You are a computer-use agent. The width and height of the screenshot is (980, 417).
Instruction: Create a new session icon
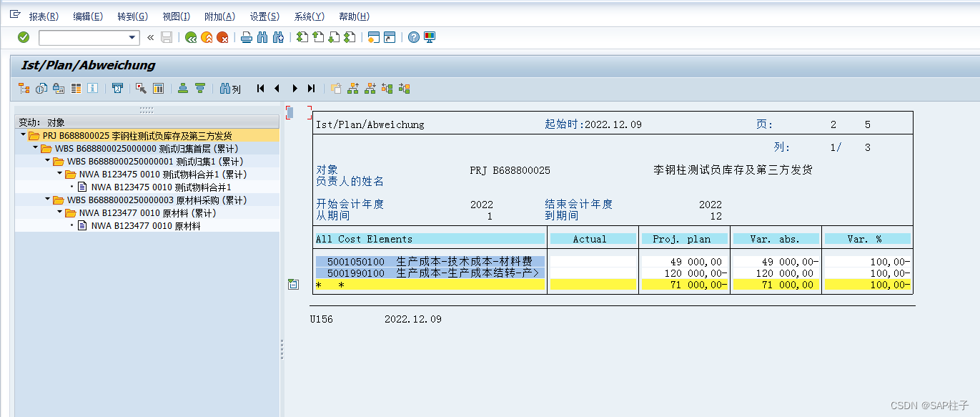[373, 37]
